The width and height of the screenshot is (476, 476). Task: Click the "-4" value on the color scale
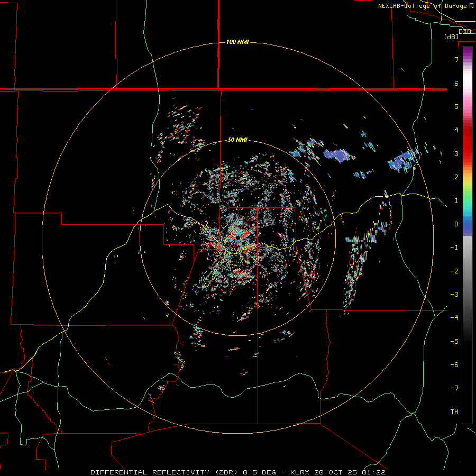pyautogui.click(x=454, y=318)
